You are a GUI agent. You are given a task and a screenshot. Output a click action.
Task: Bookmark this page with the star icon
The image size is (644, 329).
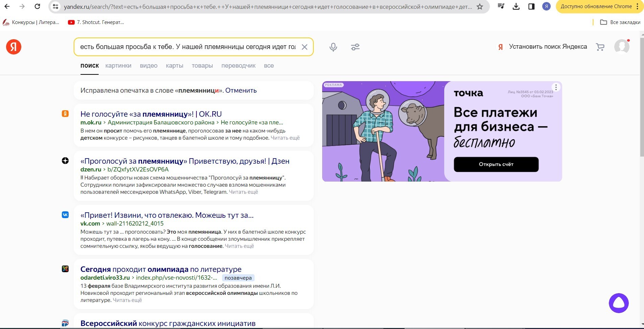click(479, 6)
